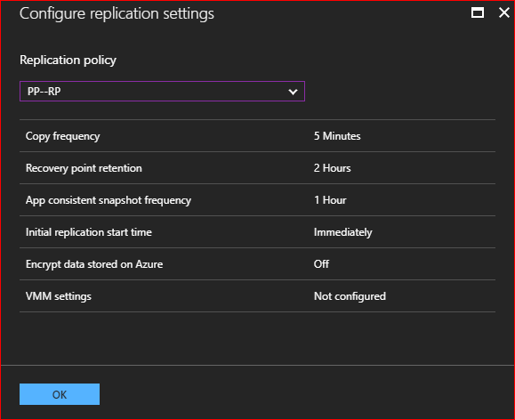Close the Configure replication settings blade

click(503, 12)
